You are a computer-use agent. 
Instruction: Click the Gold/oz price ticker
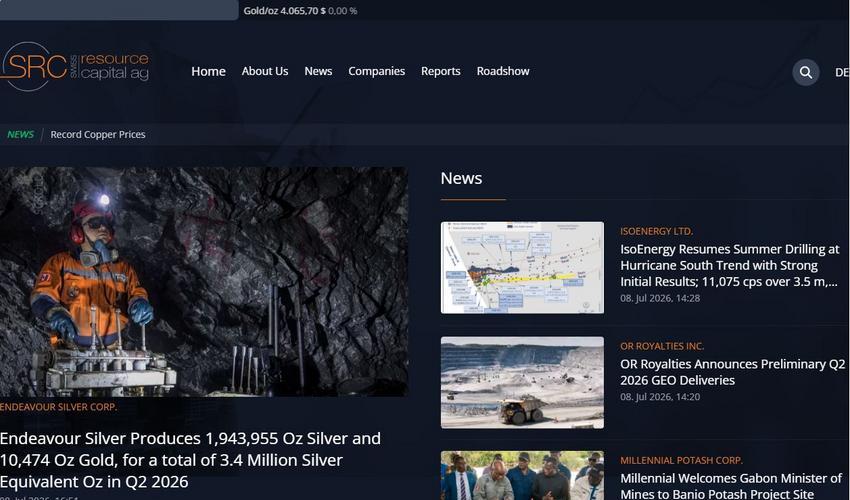coord(300,11)
